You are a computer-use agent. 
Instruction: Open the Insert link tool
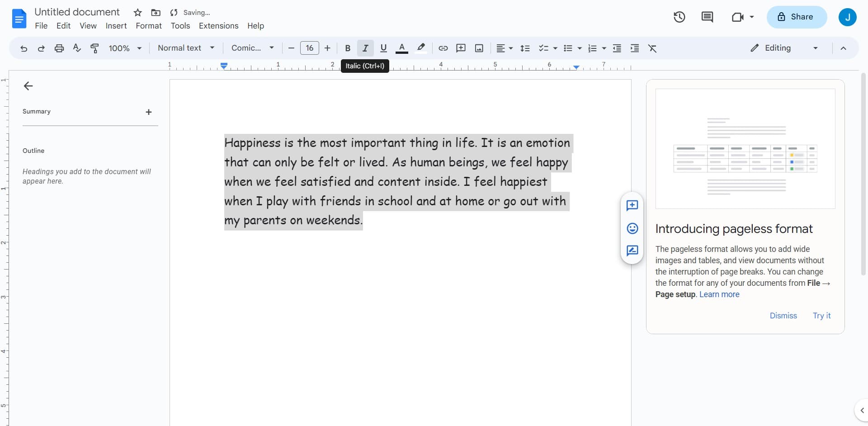pyautogui.click(x=443, y=48)
